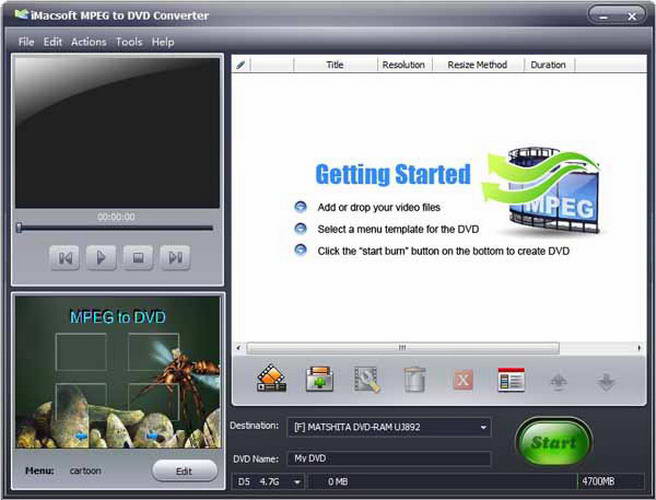Minimize the converter window
This screenshot has width=656, height=500.
pyautogui.click(x=603, y=16)
